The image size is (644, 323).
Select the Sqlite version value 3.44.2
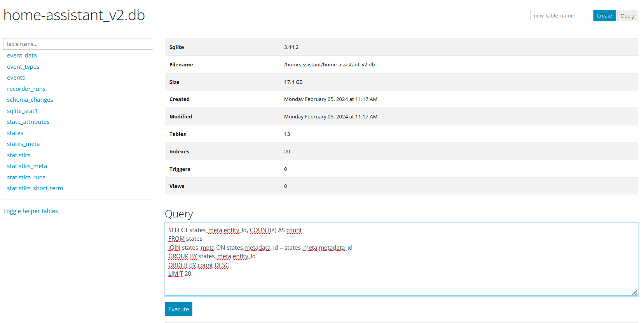pyautogui.click(x=291, y=47)
